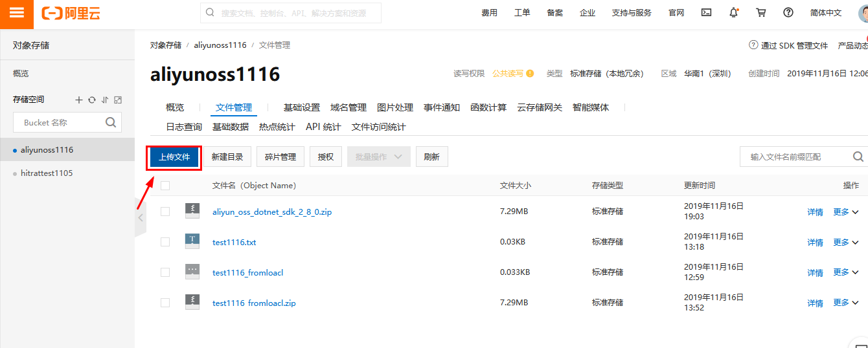This screenshot has height=348, width=868.
Task: Open the 基础设置 tab
Action: 302,107
